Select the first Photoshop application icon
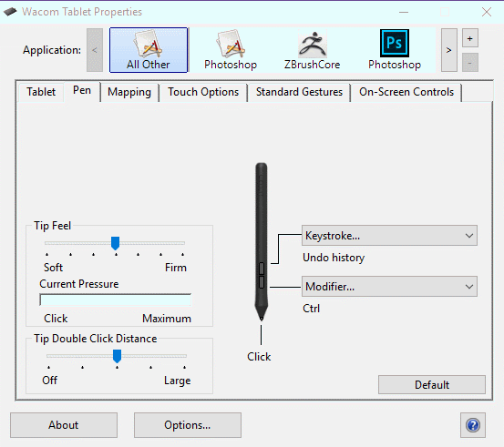Image resolution: width=504 pixels, height=447 pixels. click(x=231, y=50)
